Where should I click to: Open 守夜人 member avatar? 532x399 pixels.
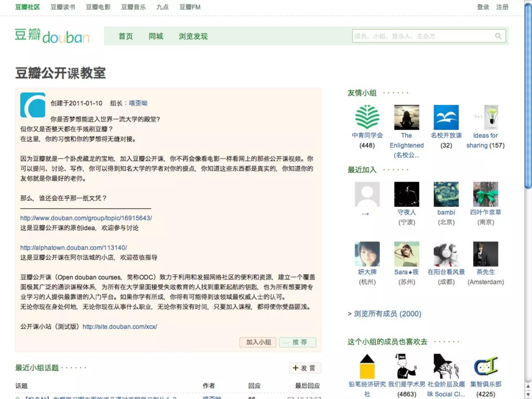[x=407, y=194]
